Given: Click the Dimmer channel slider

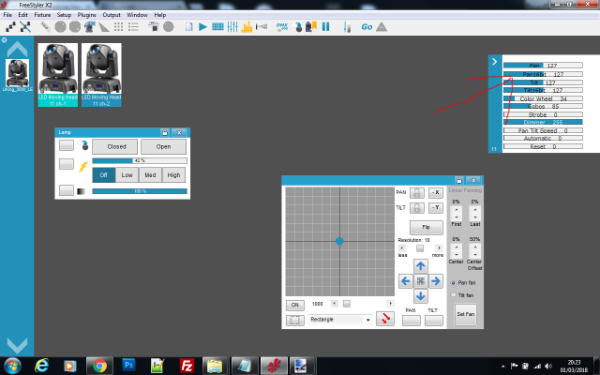Looking at the screenshot, I should coord(543,122).
